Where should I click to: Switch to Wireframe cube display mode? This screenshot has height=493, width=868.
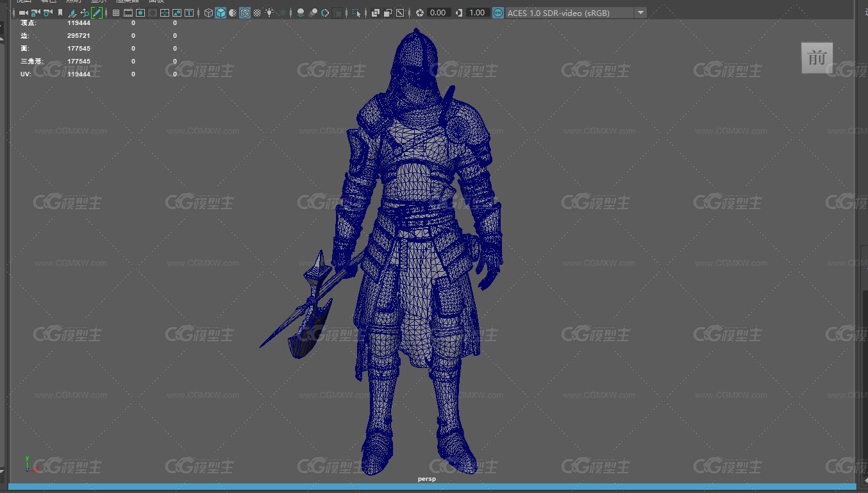[208, 13]
